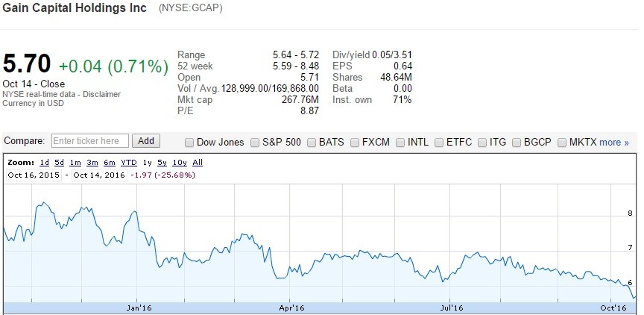Image resolution: width=644 pixels, height=315 pixels.
Task: Set chart zoom to 1d
Action: click(45, 163)
